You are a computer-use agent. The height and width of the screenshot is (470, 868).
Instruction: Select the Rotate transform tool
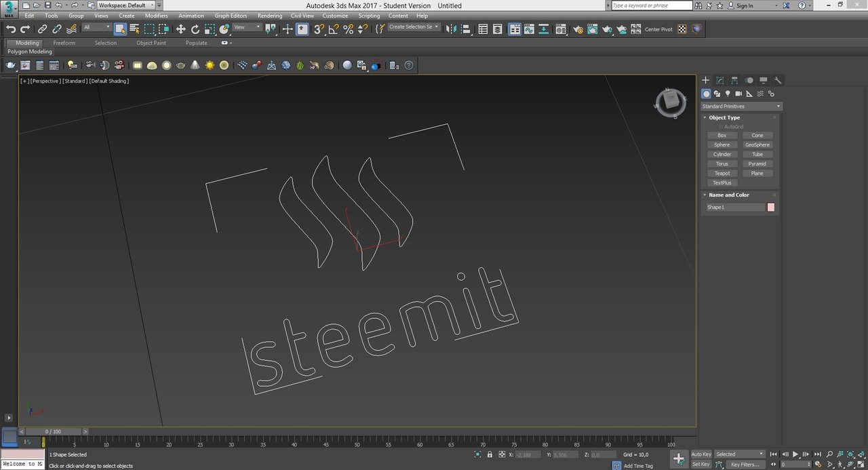coord(195,29)
